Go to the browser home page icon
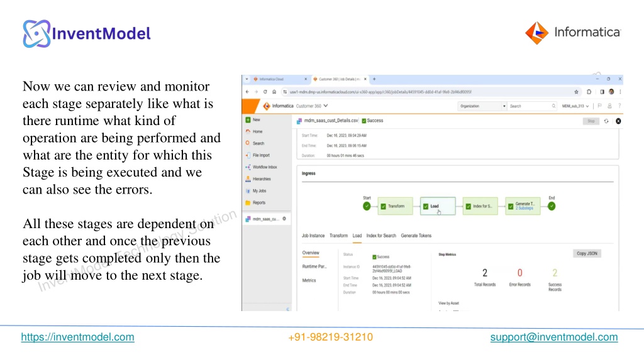The height and width of the screenshot is (362, 644). [x=274, y=92]
